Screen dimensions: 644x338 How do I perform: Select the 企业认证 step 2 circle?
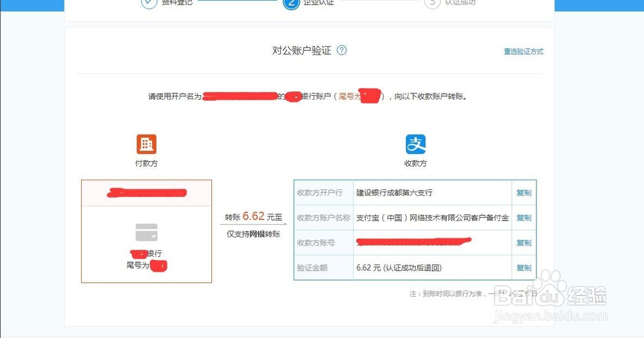[x=291, y=3]
